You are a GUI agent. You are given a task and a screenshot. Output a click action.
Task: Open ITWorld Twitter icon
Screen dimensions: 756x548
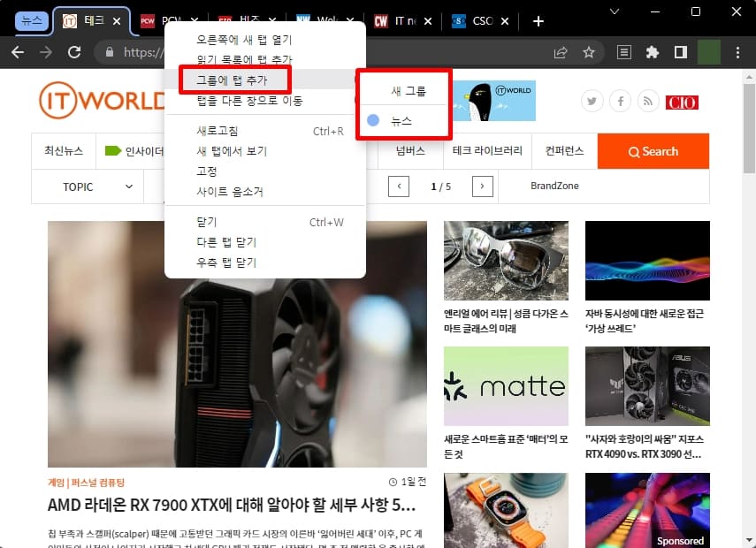[x=592, y=102]
